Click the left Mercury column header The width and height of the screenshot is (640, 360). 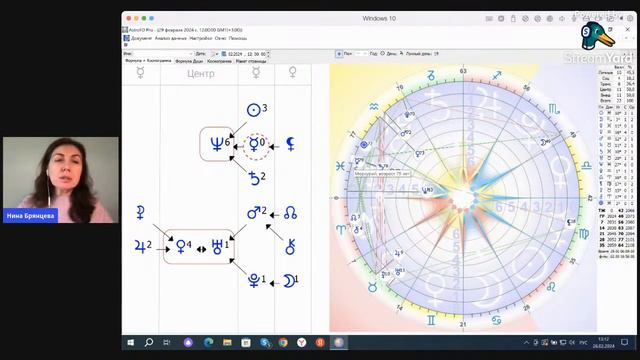click(140, 73)
